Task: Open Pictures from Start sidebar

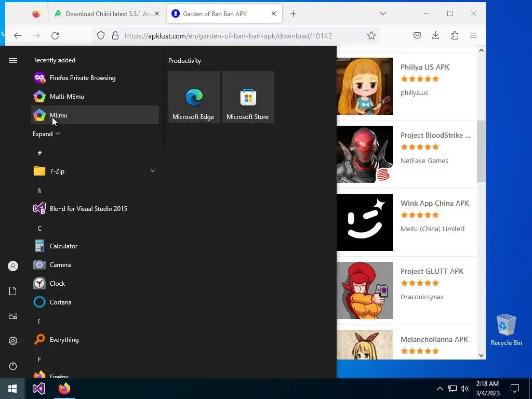Action: point(13,316)
